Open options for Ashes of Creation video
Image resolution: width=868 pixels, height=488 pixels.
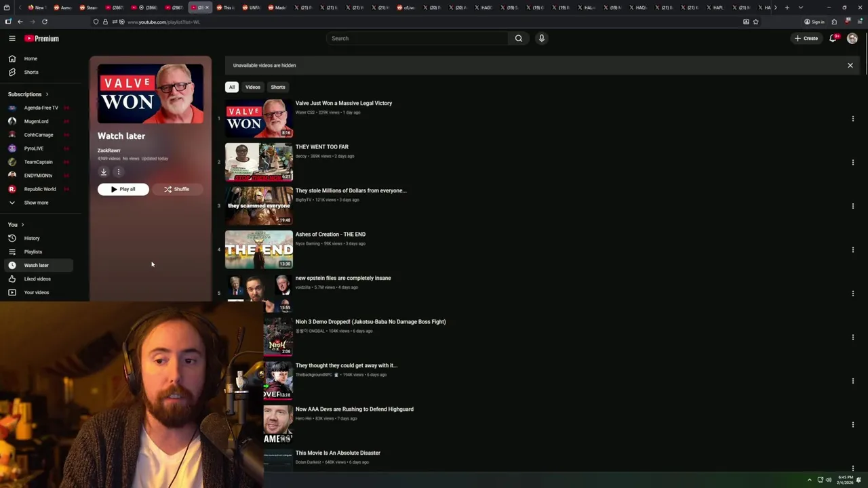pos(853,250)
